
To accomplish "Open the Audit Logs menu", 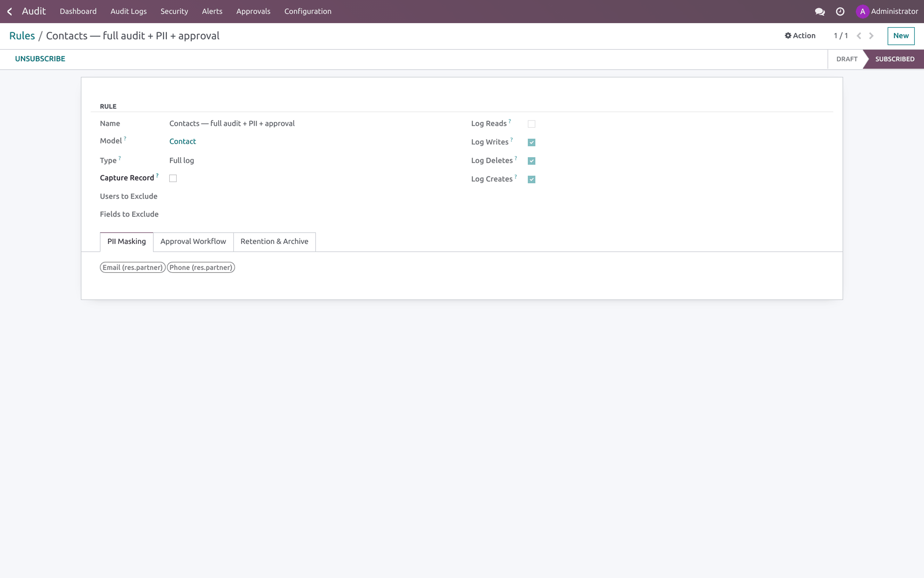I will tap(128, 12).
